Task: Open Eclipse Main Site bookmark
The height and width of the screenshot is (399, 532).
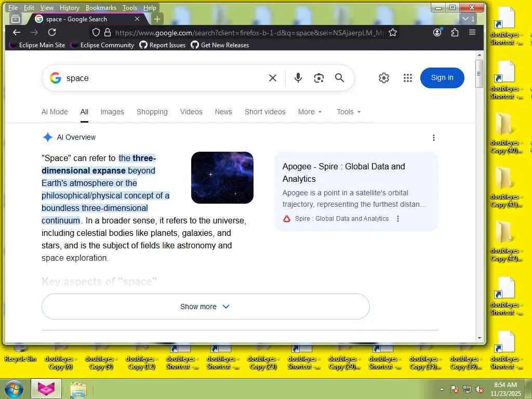Action: point(37,45)
